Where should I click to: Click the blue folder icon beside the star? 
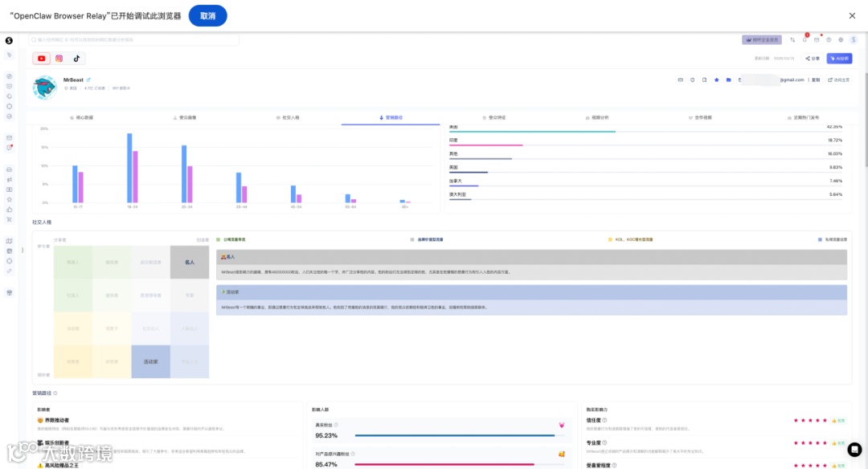click(728, 80)
